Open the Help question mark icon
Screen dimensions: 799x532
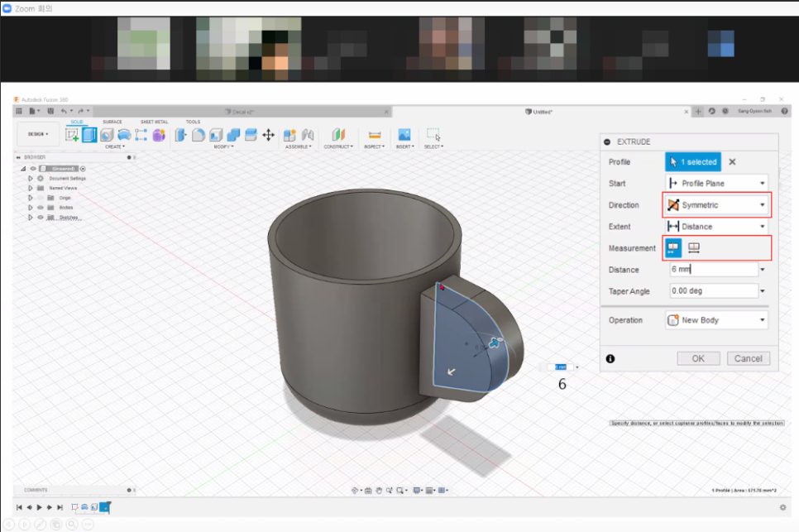784,111
